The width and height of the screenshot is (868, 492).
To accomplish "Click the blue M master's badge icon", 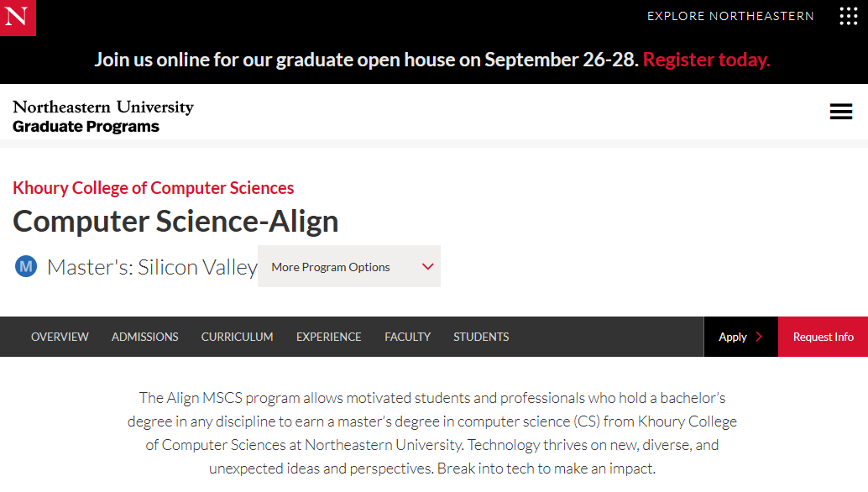I will click(x=26, y=267).
